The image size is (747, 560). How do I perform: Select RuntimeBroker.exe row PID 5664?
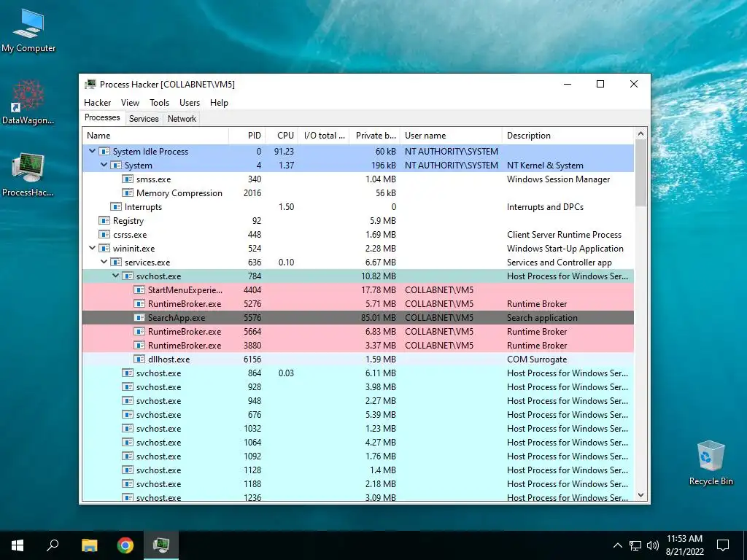358,332
